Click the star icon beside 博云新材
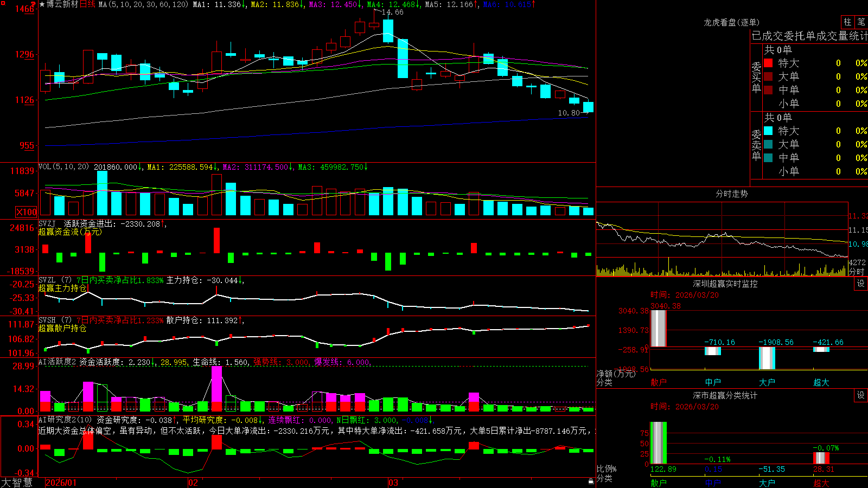This screenshot has width=868, height=488. [42, 4]
